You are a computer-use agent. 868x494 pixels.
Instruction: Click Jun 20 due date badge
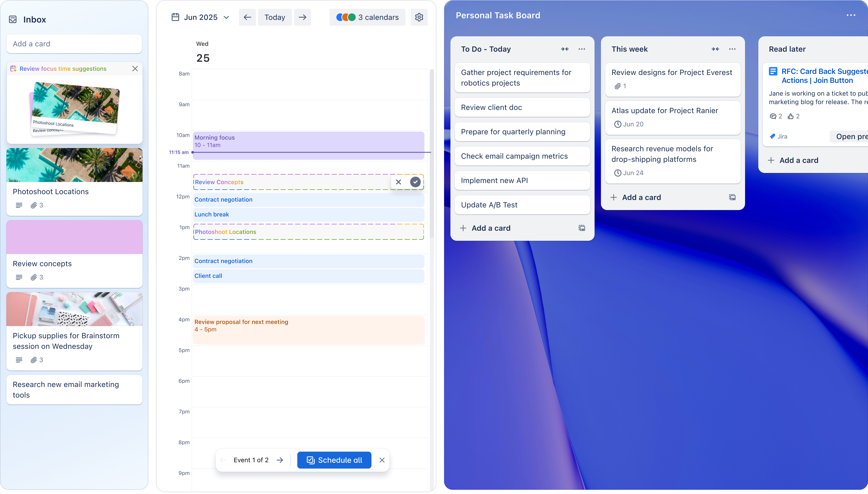[629, 124]
